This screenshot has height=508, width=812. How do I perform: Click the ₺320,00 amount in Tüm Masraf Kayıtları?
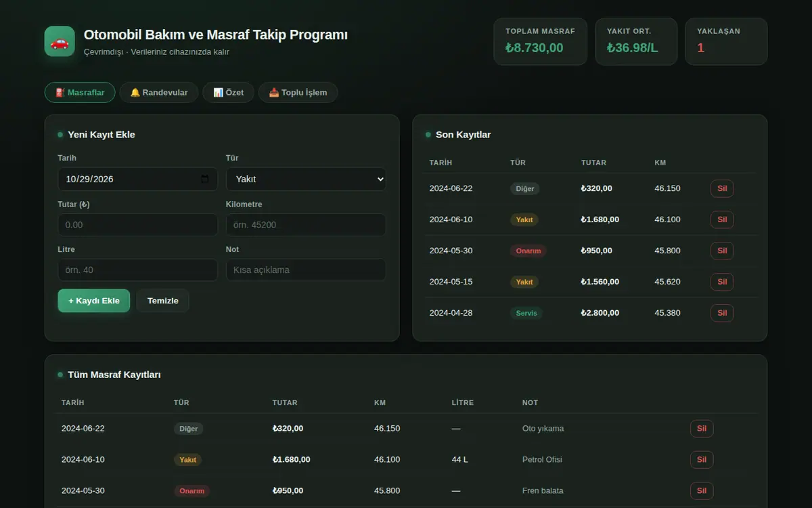point(288,429)
